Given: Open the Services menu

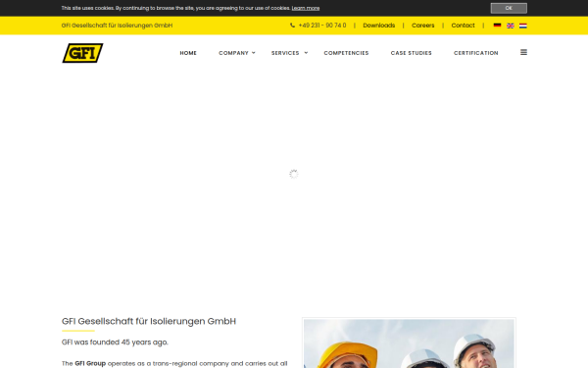Looking at the screenshot, I should (x=285, y=53).
